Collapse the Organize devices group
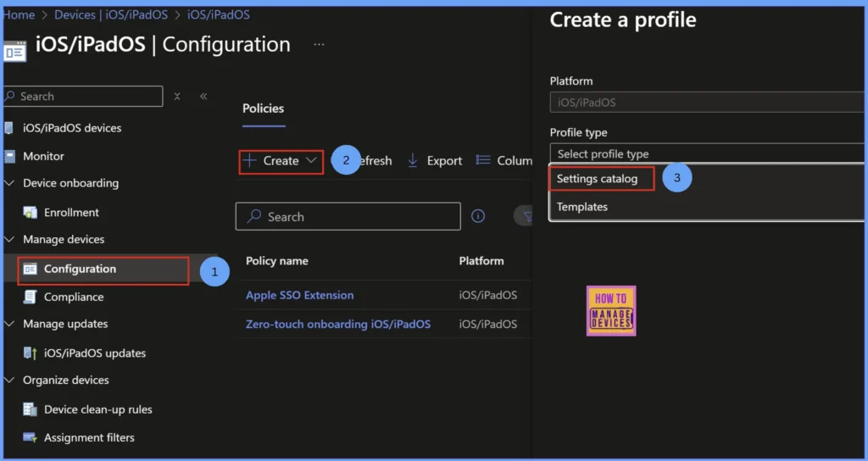Image resolution: width=868 pixels, height=461 pixels. (9, 380)
